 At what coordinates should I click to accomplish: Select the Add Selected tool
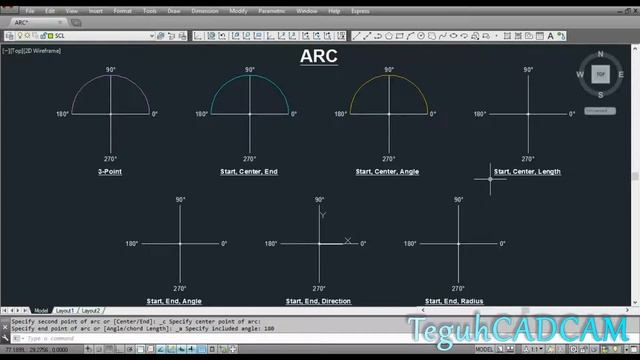click(561, 36)
